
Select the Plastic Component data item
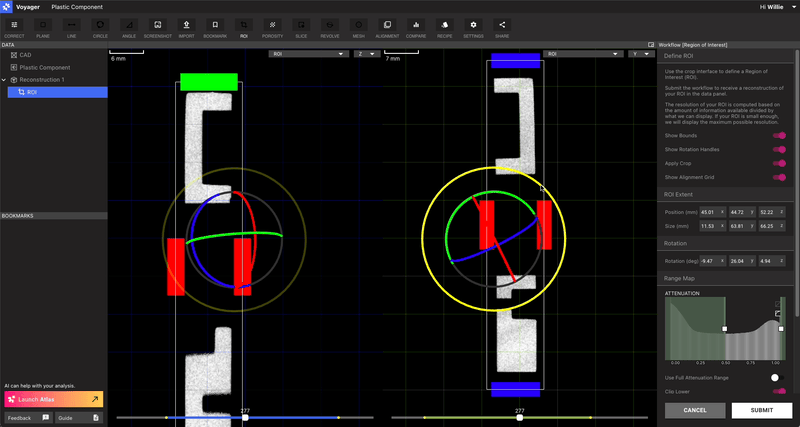coord(45,67)
